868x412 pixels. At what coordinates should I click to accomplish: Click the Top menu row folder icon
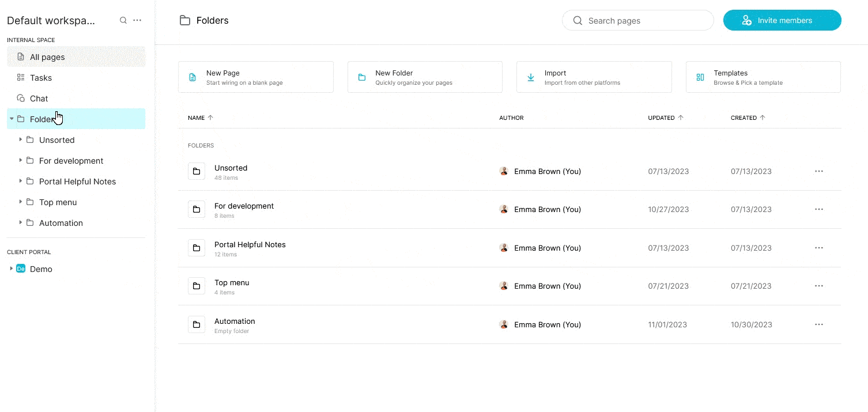click(197, 286)
